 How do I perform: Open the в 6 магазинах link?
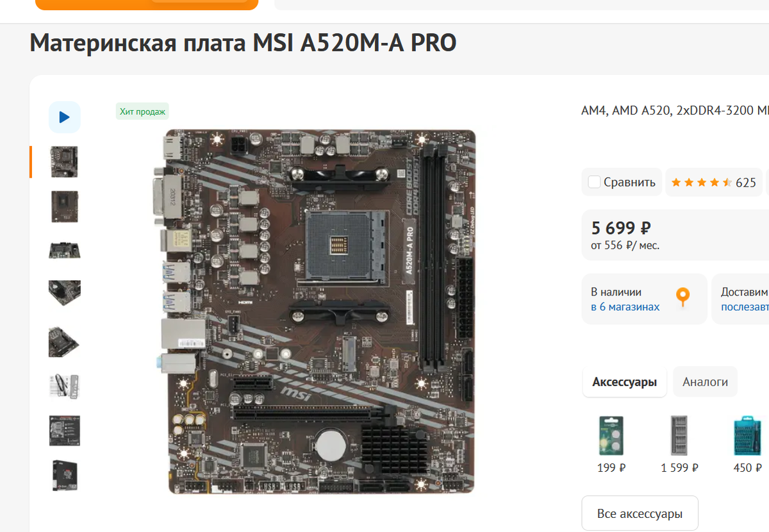[x=625, y=307]
